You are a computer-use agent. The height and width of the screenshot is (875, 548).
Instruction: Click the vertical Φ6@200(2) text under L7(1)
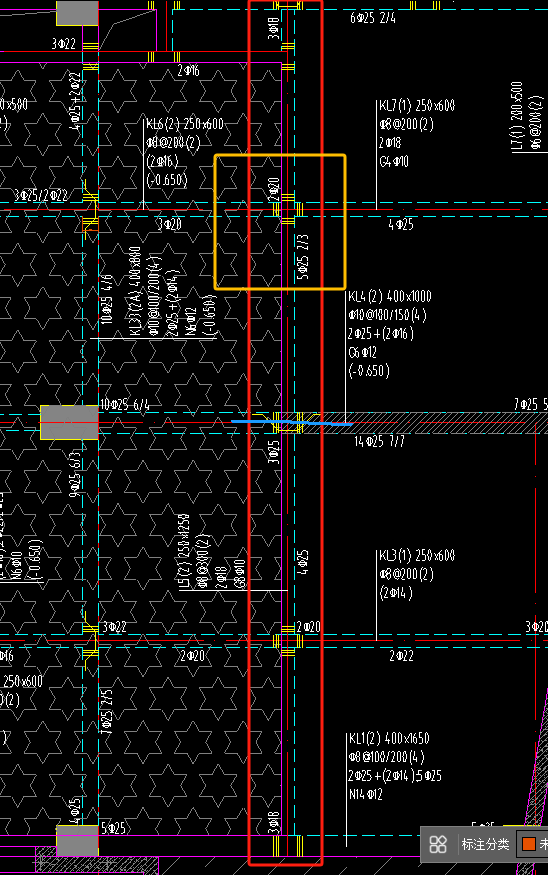tap(536, 123)
